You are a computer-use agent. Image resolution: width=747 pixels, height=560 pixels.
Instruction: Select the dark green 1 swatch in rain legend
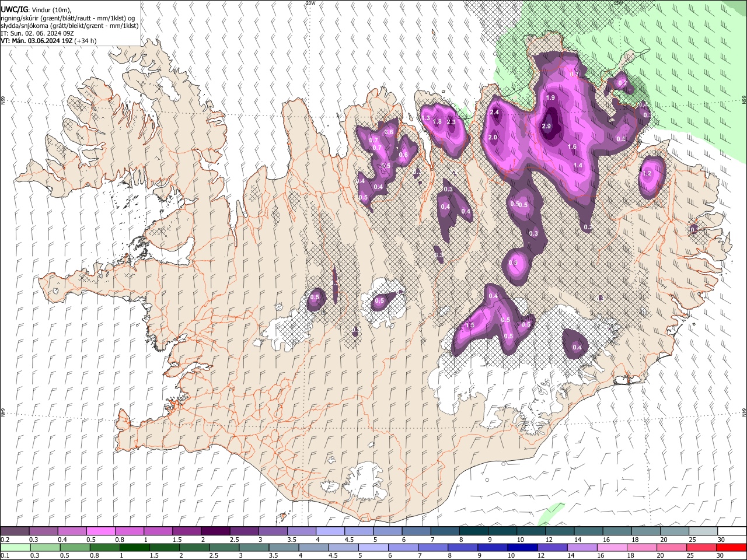134,548
